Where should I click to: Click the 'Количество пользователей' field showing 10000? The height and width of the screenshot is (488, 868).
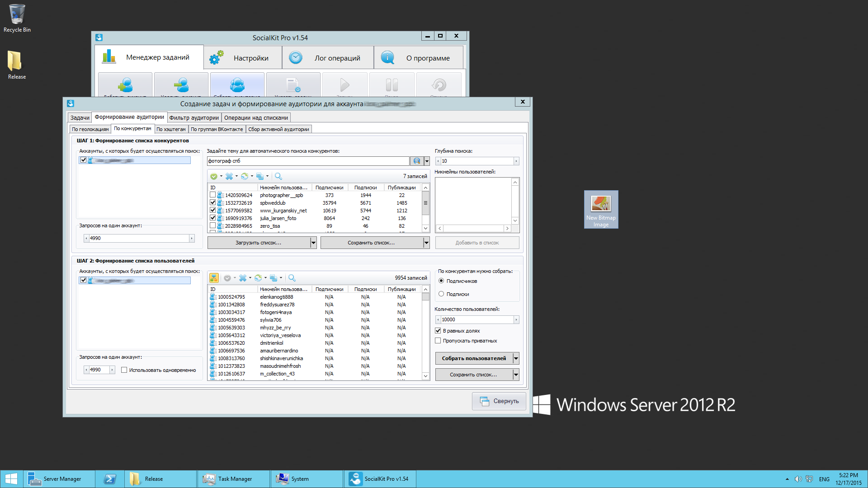(x=477, y=319)
